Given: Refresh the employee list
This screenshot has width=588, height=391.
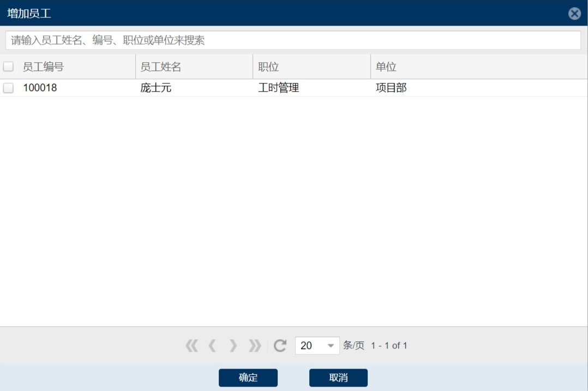Looking at the screenshot, I should pos(280,346).
